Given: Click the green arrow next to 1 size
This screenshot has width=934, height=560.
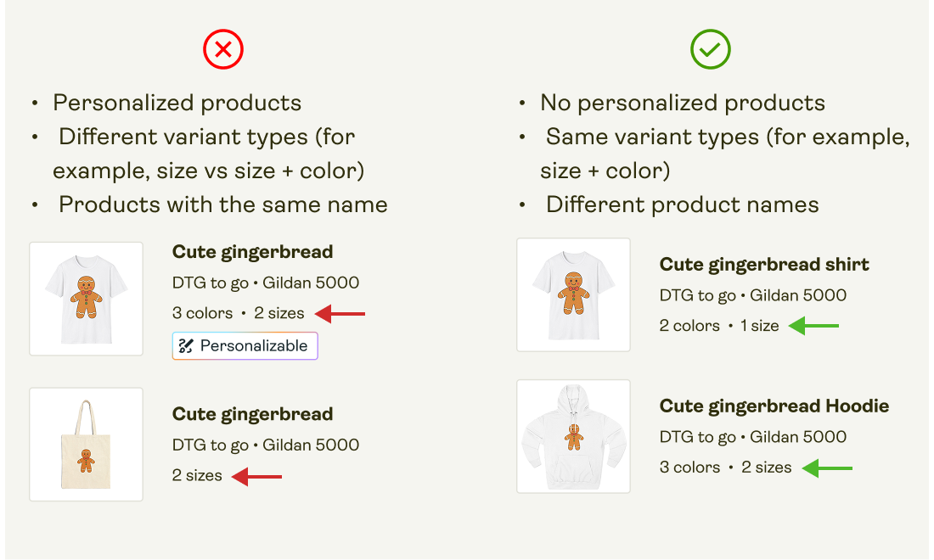Looking at the screenshot, I should 813,325.
